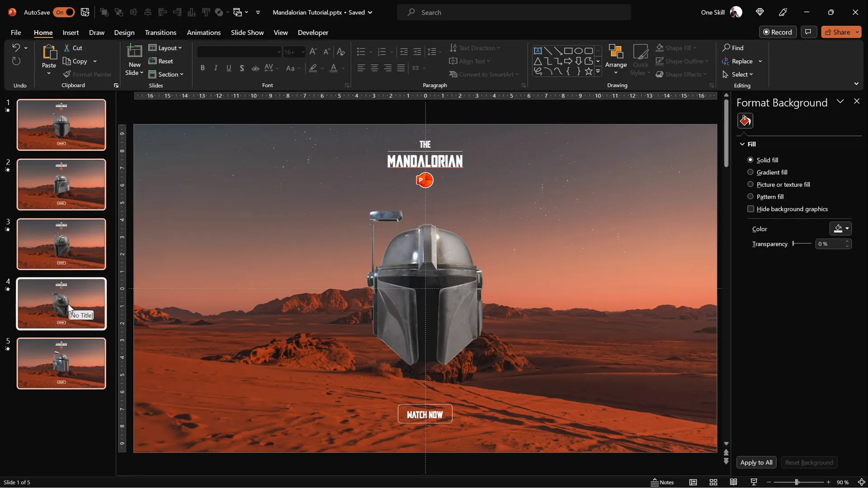Open the Slide Show tab
This screenshot has width=868, height=488.
pyautogui.click(x=247, y=33)
